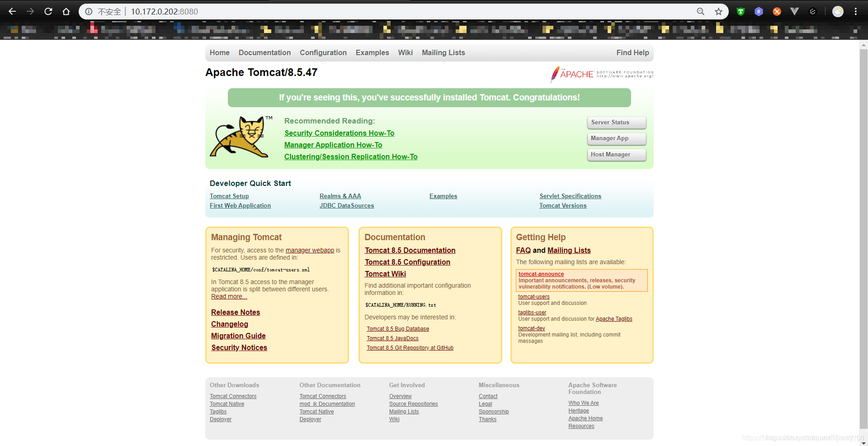Open Tomcat 8.5 Documentation link

click(410, 250)
